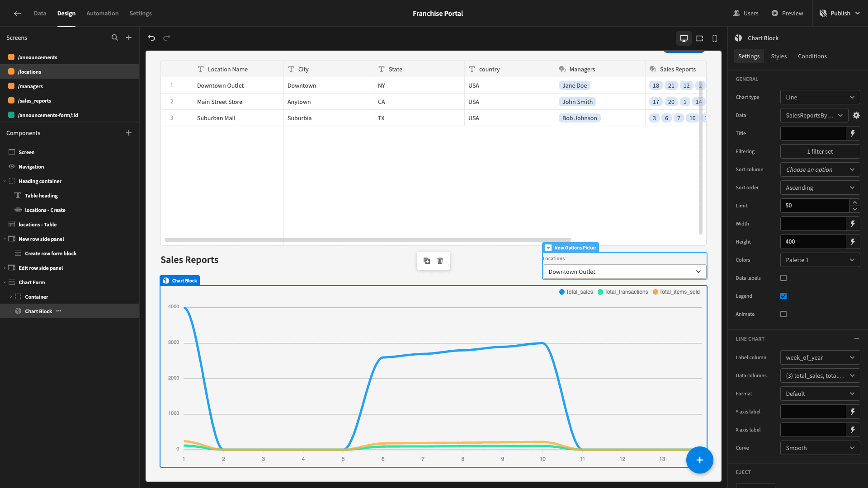Search screens with magnifier icon

click(115, 38)
